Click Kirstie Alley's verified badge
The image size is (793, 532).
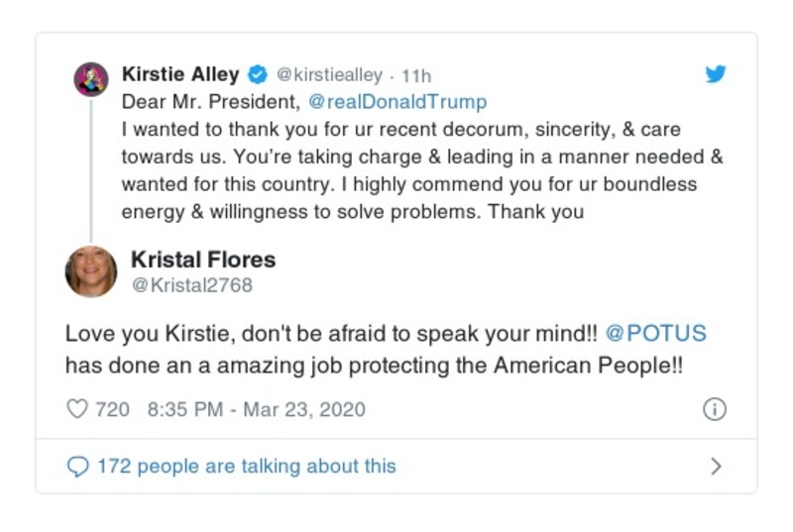point(257,74)
